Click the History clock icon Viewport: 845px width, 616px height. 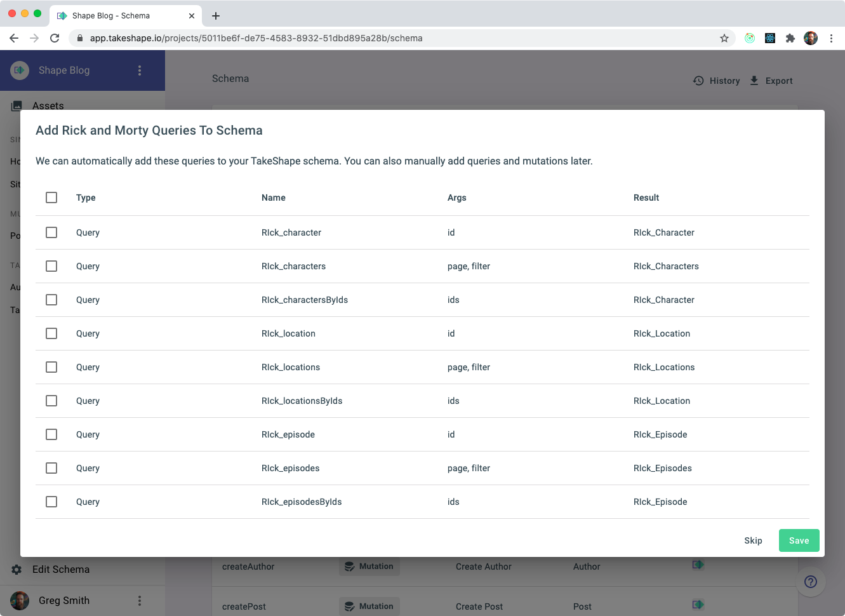tap(698, 81)
